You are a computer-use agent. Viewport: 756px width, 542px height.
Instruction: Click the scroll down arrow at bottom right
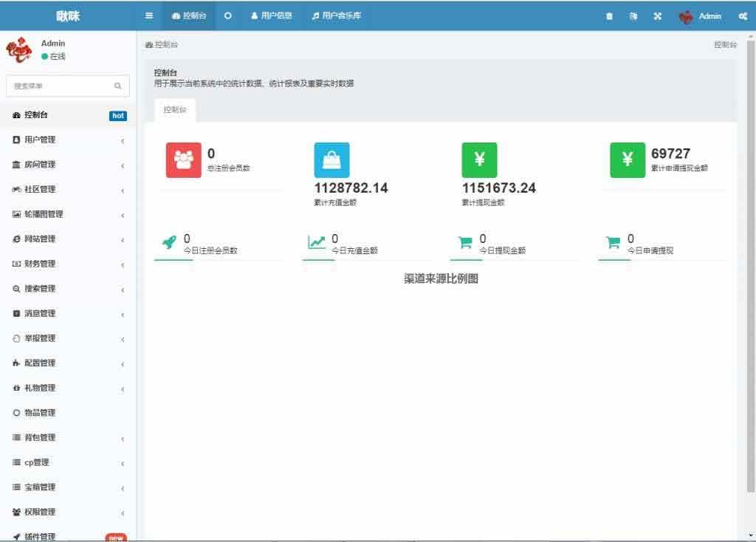click(751, 535)
